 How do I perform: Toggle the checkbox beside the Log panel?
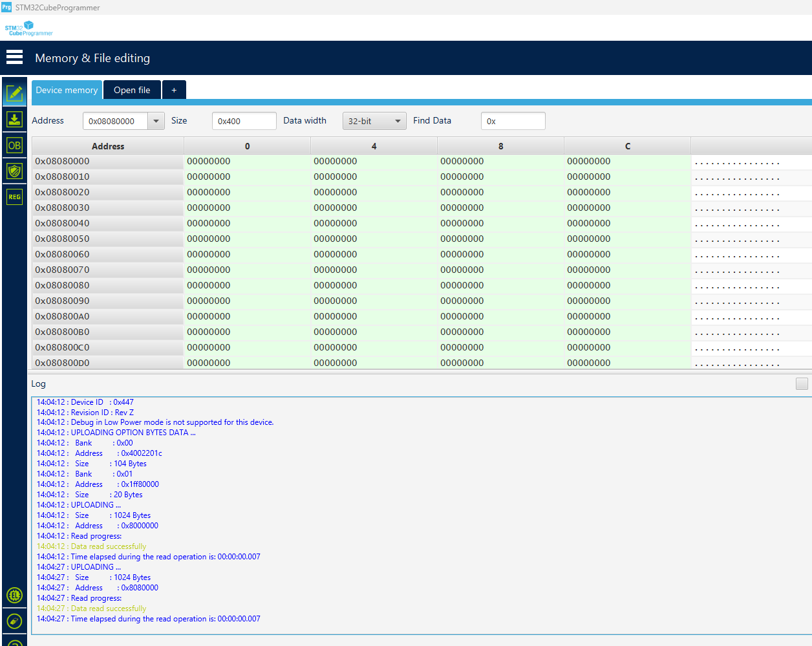point(802,383)
